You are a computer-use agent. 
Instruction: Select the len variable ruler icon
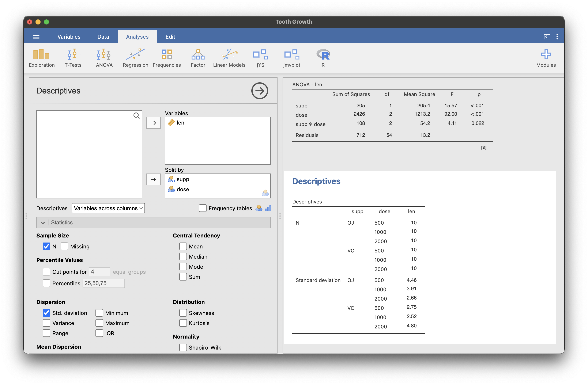pyautogui.click(x=171, y=122)
